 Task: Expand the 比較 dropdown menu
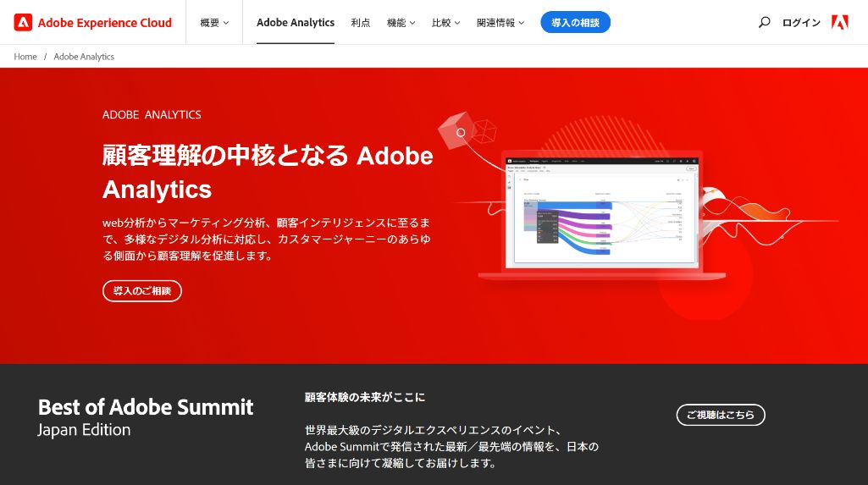445,23
